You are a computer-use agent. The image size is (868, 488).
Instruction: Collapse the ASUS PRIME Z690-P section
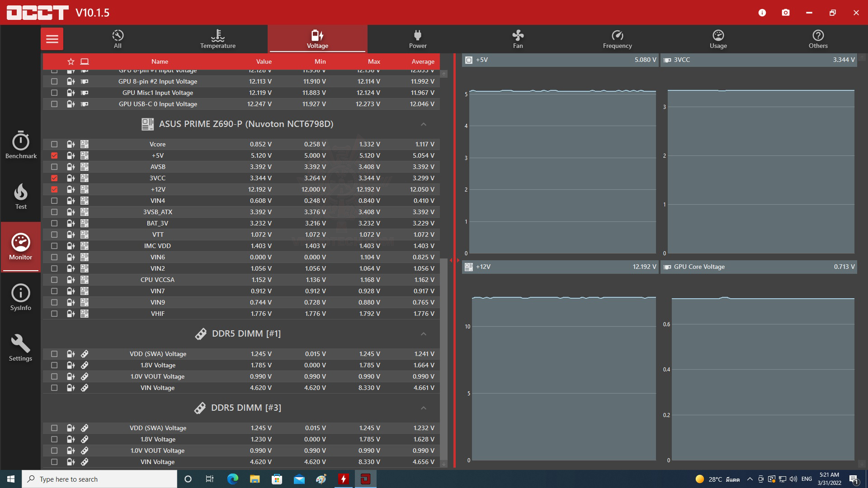click(423, 124)
